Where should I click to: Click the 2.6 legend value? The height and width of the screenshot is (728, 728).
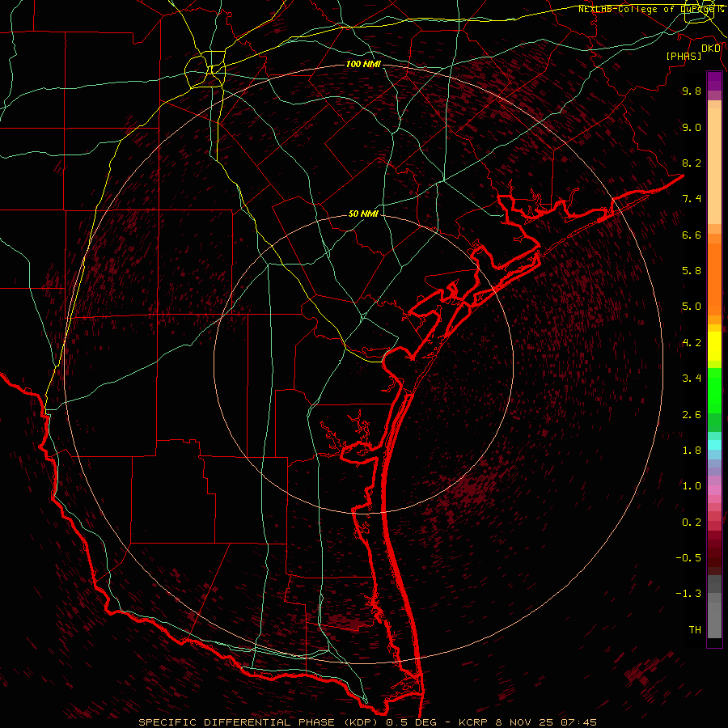(x=692, y=415)
